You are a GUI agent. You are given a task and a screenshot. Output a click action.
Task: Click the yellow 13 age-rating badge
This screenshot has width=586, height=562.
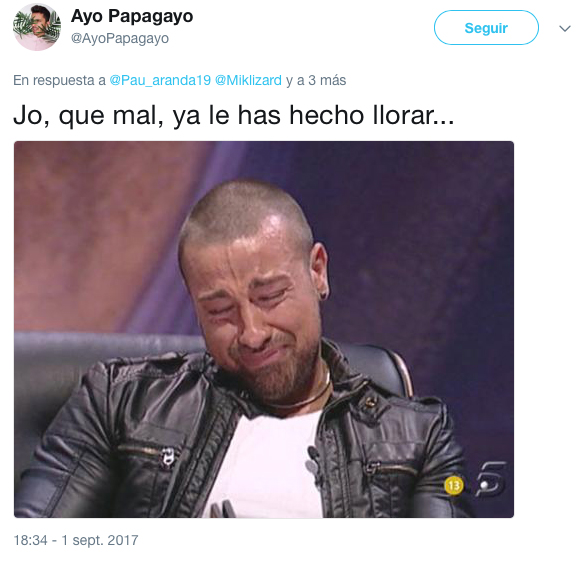click(x=453, y=485)
